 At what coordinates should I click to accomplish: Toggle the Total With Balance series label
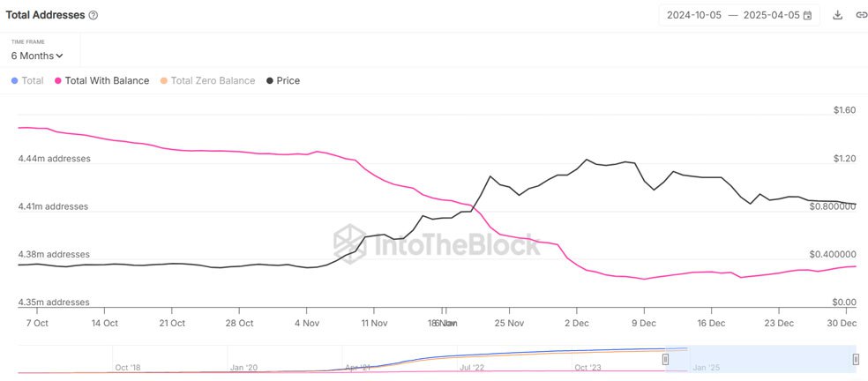(x=107, y=81)
